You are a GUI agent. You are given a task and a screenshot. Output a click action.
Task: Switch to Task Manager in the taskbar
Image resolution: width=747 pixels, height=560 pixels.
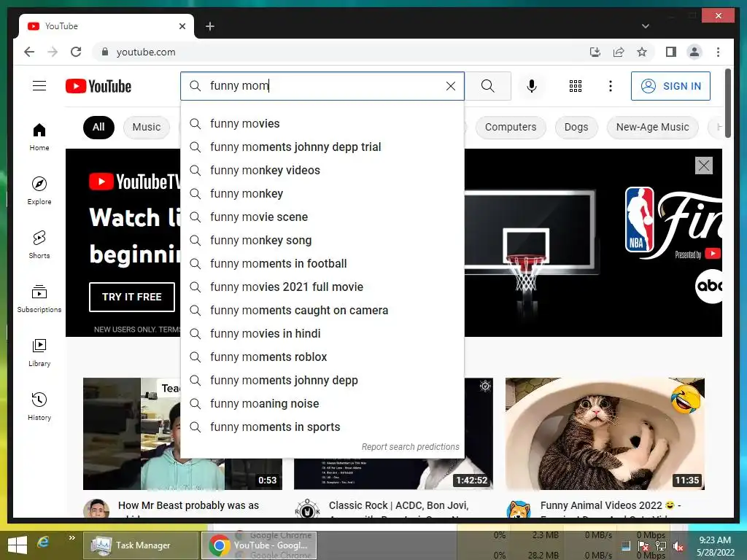[141, 545]
